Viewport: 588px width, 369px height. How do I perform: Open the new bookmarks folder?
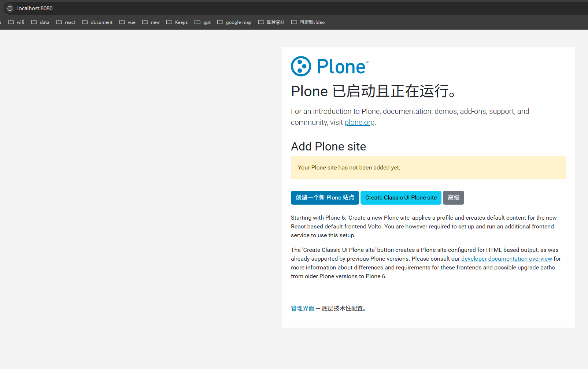[151, 22]
